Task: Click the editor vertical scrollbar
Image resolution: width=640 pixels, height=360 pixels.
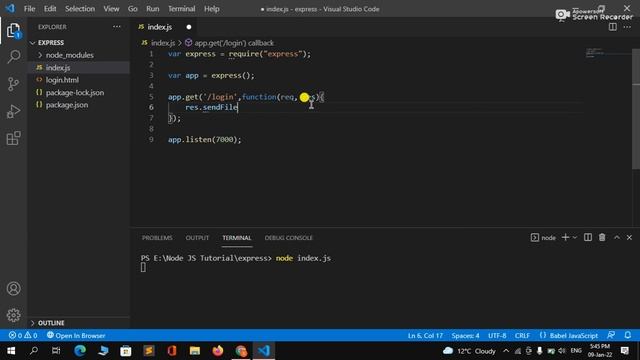Action: coord(636,110)
